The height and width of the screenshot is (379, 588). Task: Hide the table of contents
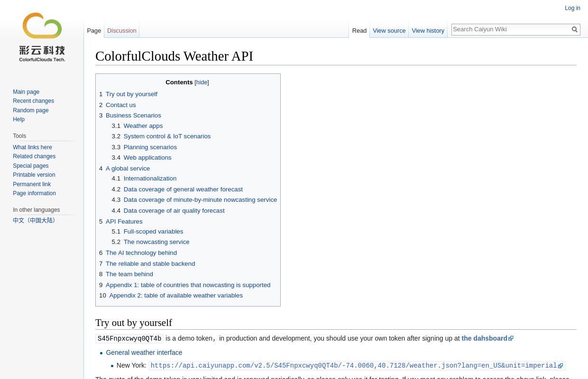click(202, 82)
